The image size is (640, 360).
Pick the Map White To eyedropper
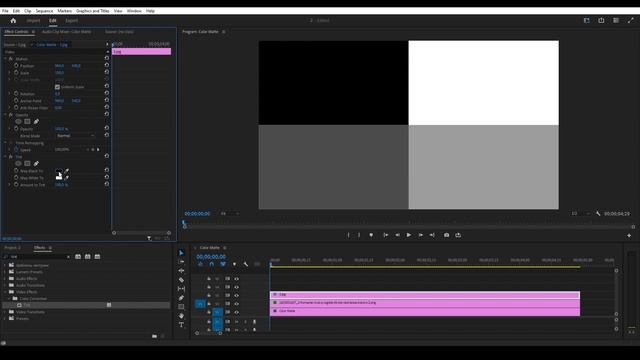click(x=67, y=178)
